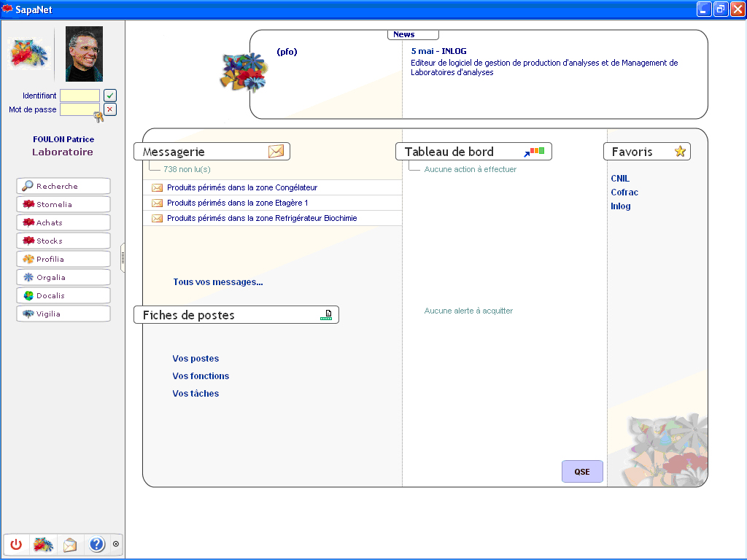Click the Fiches de postes document icon
The height and width of the screenshot is (560, 747).
coord(326,315)
